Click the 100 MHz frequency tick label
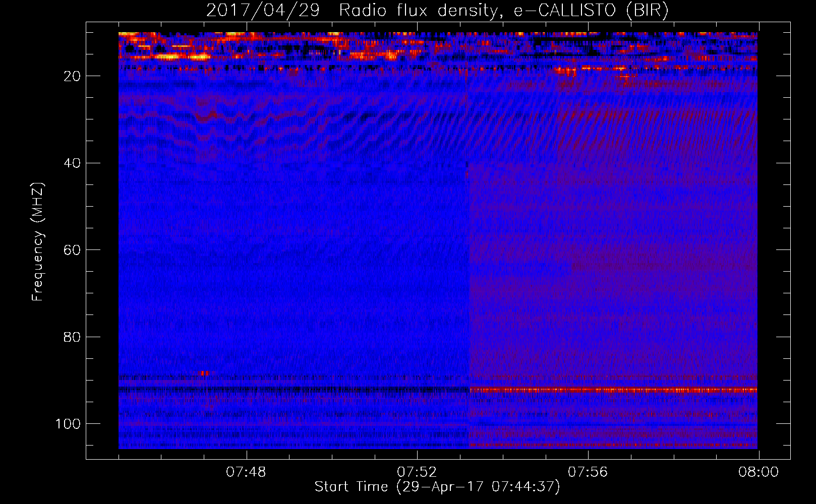Screen dimensions: 816x504 click(68, 424)
